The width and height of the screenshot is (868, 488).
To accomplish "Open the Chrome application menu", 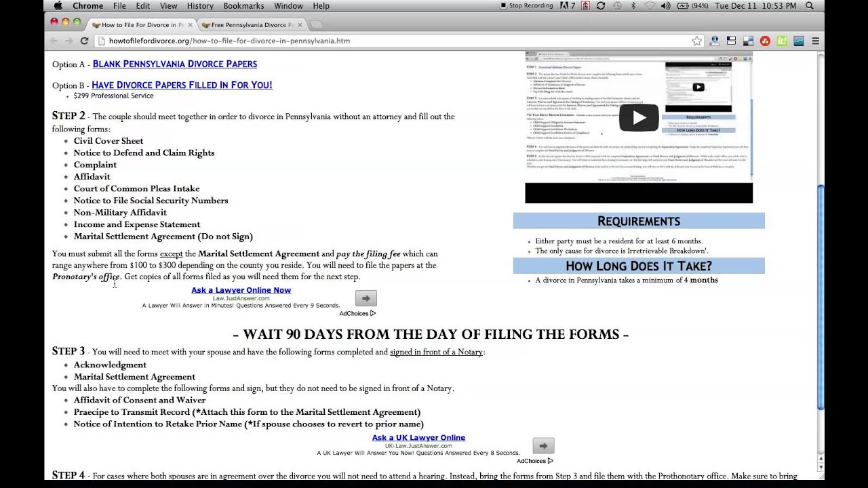I will click(88, 5).
